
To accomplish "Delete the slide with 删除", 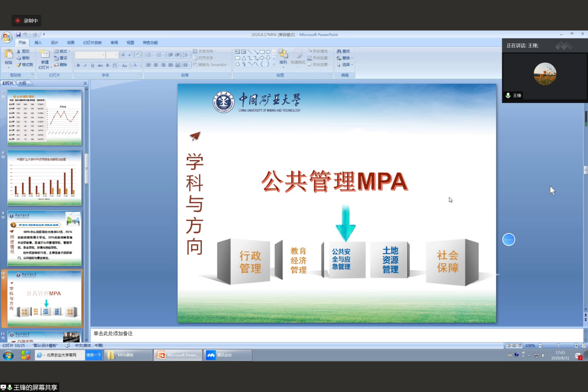I will [60, 64].
